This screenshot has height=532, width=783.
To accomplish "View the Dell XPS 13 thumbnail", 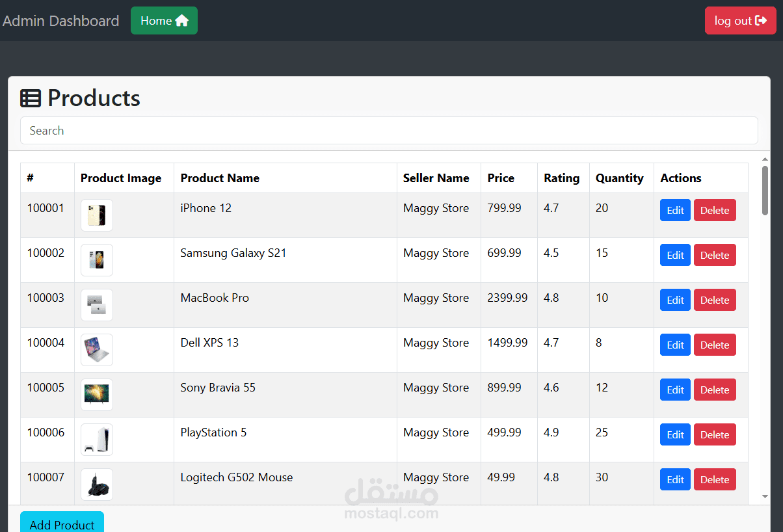I will [97, 350].
